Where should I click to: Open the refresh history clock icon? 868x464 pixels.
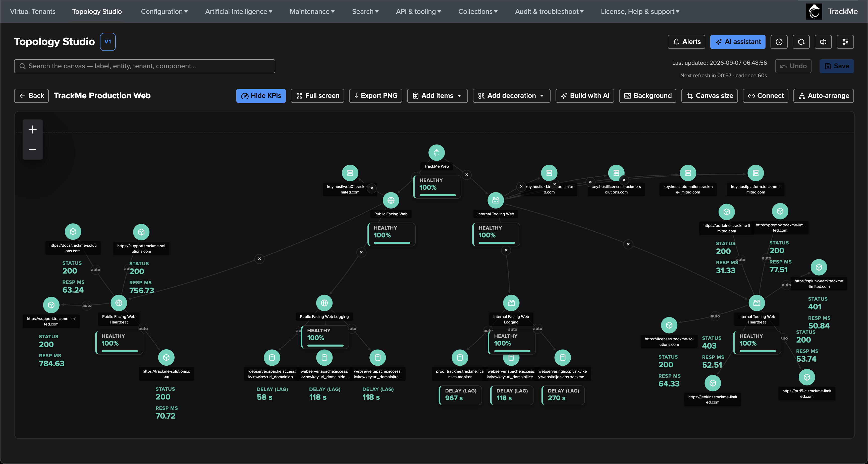[779, 42]
